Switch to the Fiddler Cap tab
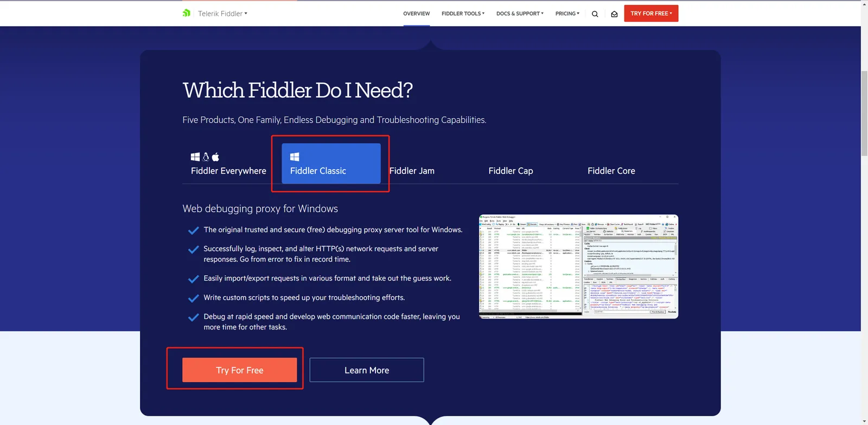Viewport: 868px width, 425px height. (x=510, y=170)
